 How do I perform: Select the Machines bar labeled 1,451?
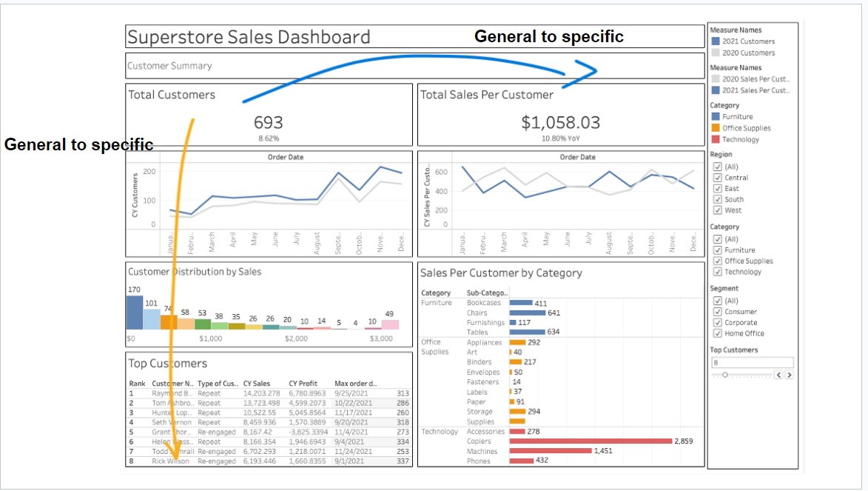(x=551, y=451)
